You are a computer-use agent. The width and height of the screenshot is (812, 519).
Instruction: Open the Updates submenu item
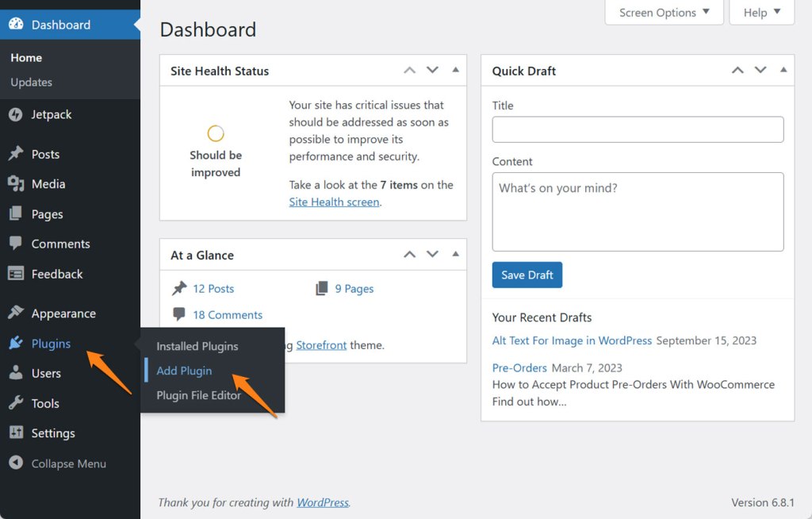32,82
